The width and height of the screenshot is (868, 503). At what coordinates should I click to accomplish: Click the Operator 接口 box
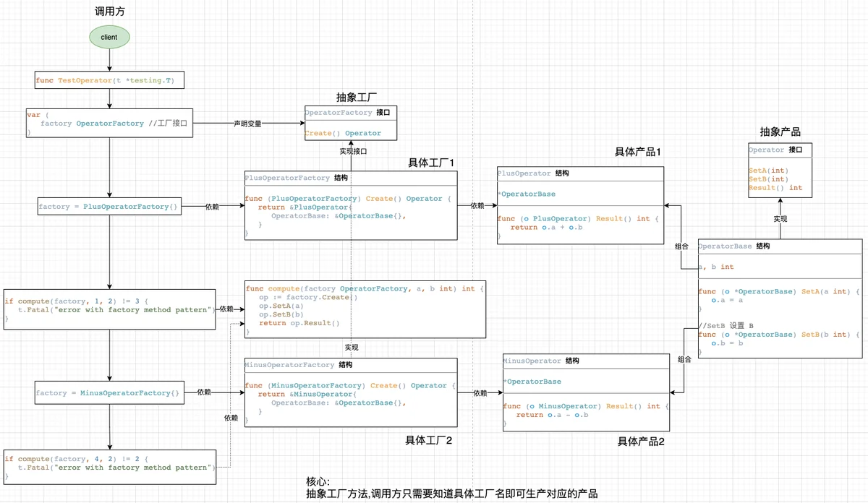pos(780,170)
